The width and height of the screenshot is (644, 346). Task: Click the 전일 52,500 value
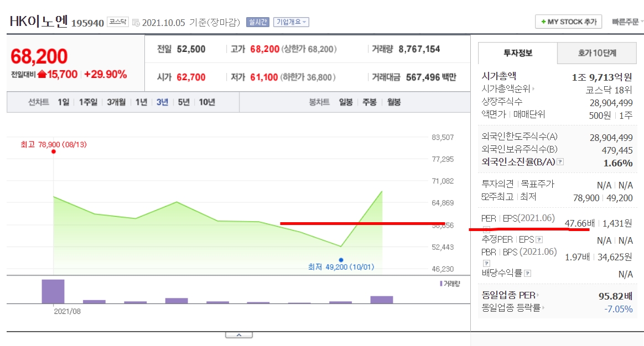191,49
